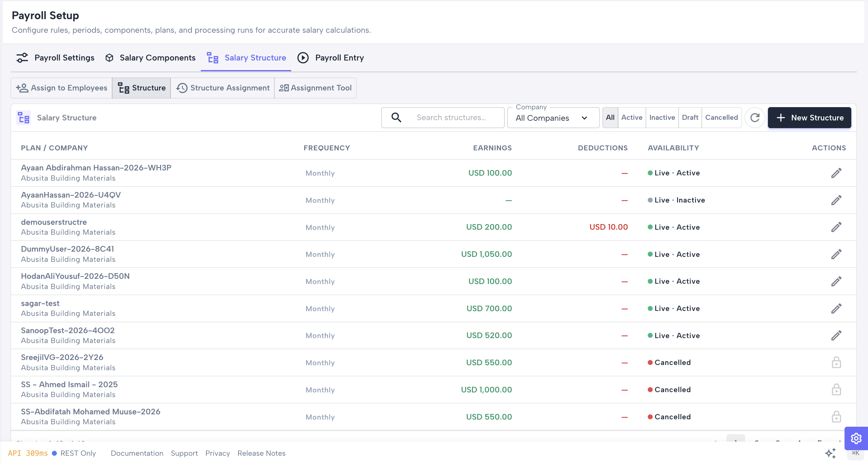Open the Assignment Tool sub-tab
Viewport: 868px width, 465px height.
click(315, 88)
